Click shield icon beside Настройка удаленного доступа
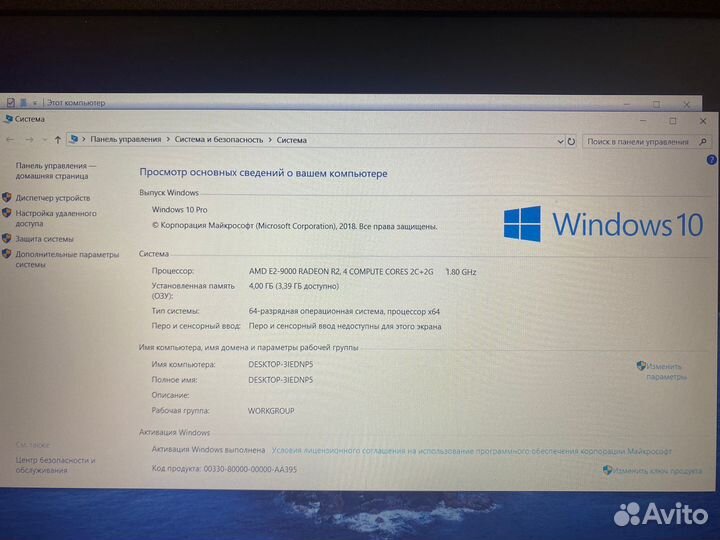This screenshot has width=720, height=540. 6,213
